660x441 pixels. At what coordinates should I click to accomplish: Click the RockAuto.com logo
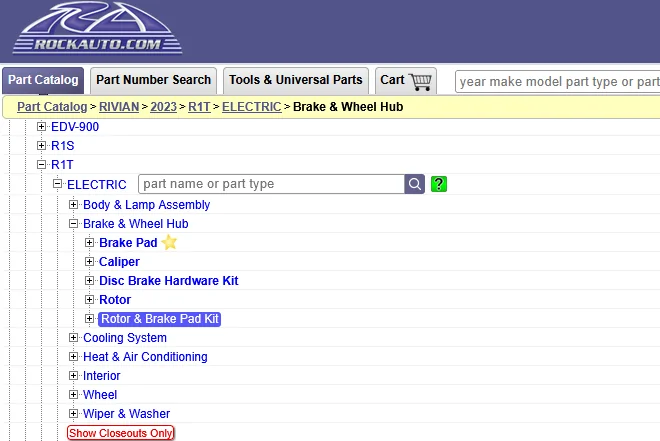point(98,29)
